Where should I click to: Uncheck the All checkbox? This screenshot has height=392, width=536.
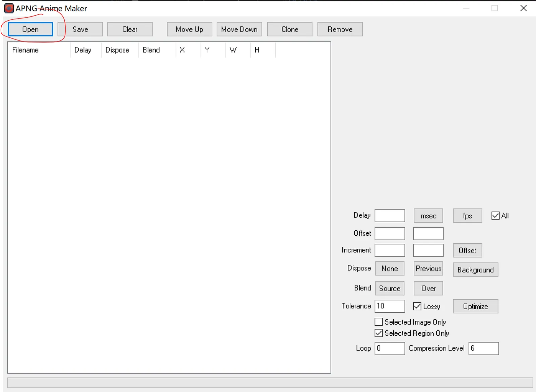pyautogui.click(x=495, y=216)
